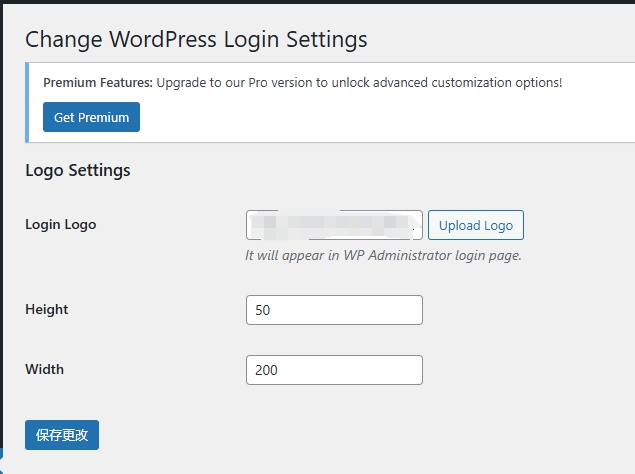Screen dimensions: 635x474
Task: Click the Height field label
Action: point(47,309)
